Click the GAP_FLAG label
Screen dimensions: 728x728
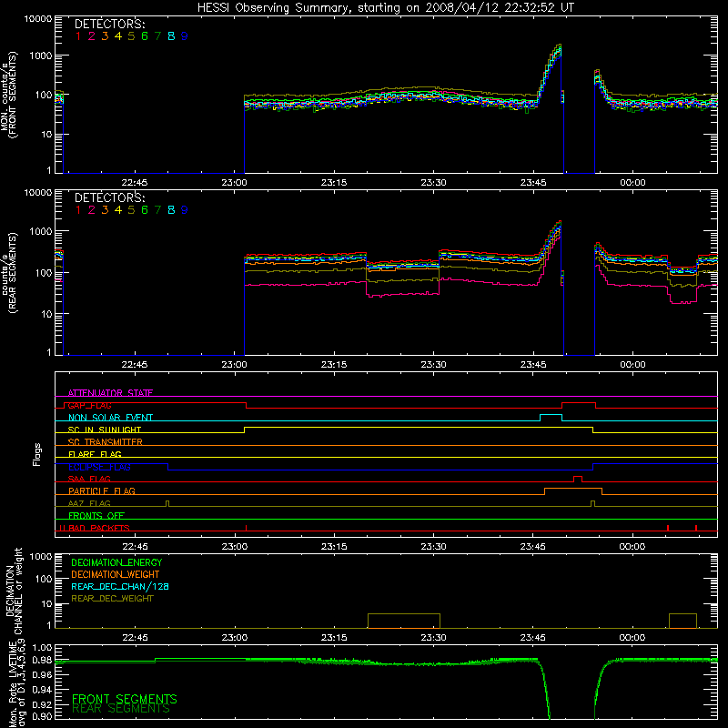pos(89,405)
